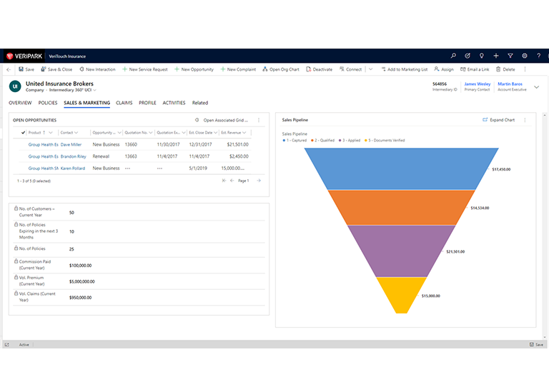Open the Contact column dropdown
This screenshot has height=392, width=549.
pyautogui.click(x=76, y=133)
